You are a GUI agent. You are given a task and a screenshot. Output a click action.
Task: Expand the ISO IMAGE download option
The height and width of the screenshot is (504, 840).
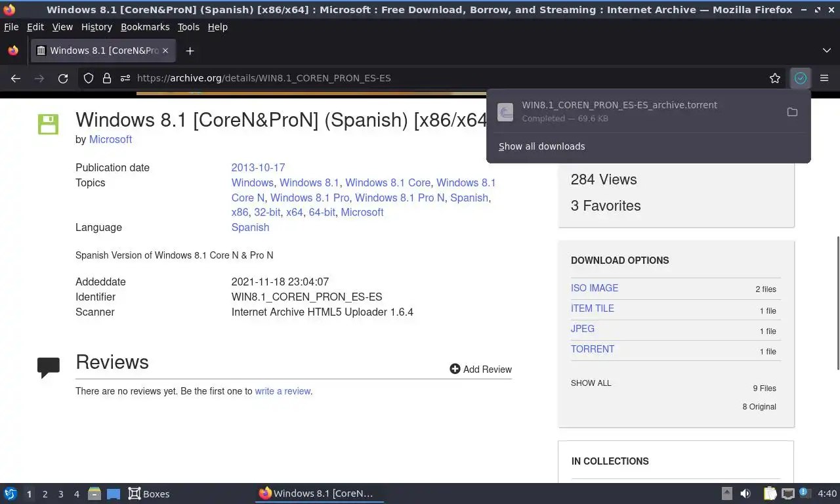595,288
